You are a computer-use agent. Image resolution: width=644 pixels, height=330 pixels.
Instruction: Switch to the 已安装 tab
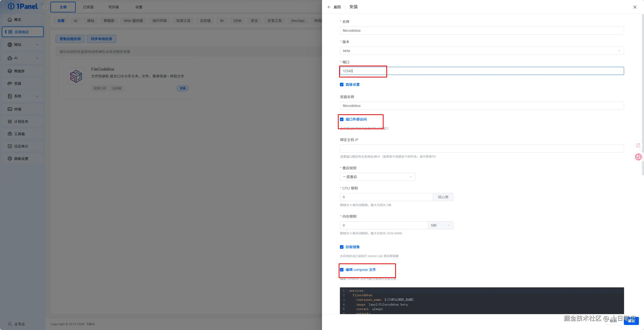pyautogui.click(x=88, y=7)
